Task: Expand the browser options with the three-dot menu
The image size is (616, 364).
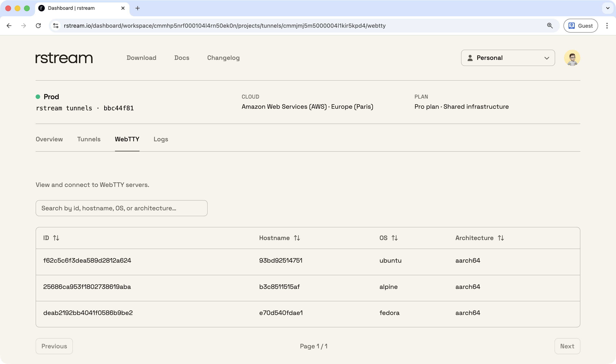Action: click(x=607, y=25)
